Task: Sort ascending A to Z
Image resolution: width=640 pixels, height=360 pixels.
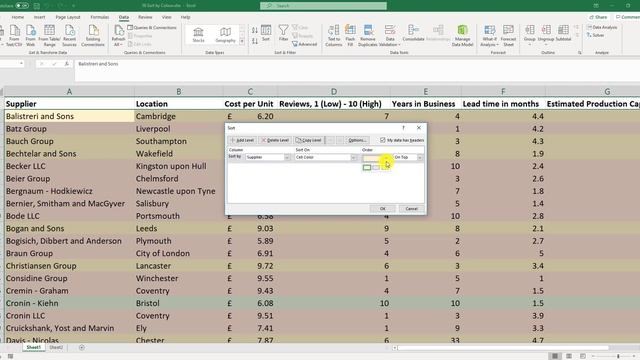Action: coord(255,30)
